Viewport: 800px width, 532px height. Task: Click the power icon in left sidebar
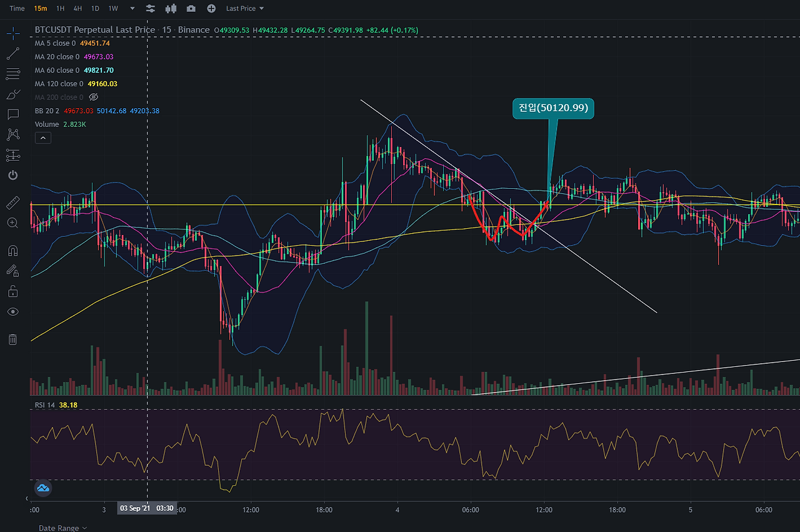point(12,175)
